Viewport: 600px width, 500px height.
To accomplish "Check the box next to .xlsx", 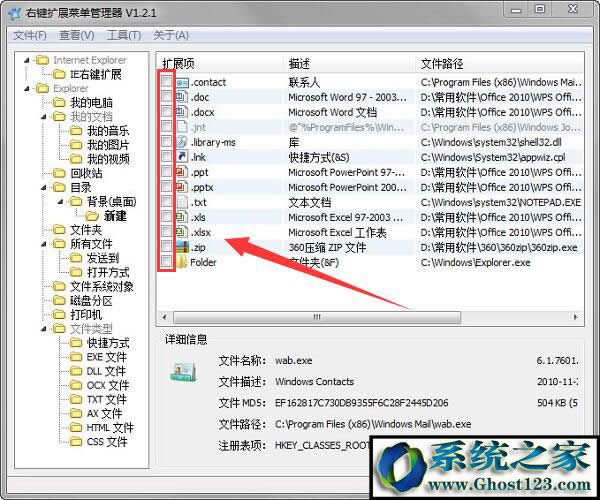I will [167, 232].
